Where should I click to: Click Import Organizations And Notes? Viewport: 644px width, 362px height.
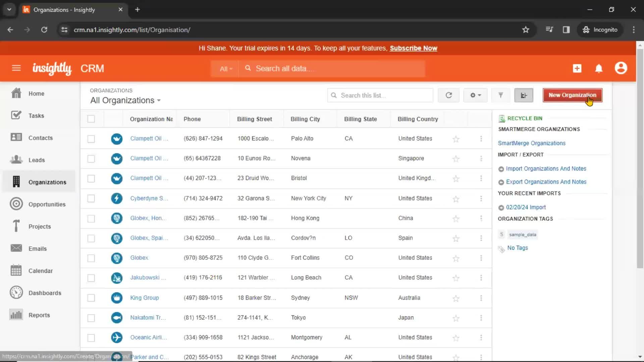pyautogui.click(x=546, y=169)
